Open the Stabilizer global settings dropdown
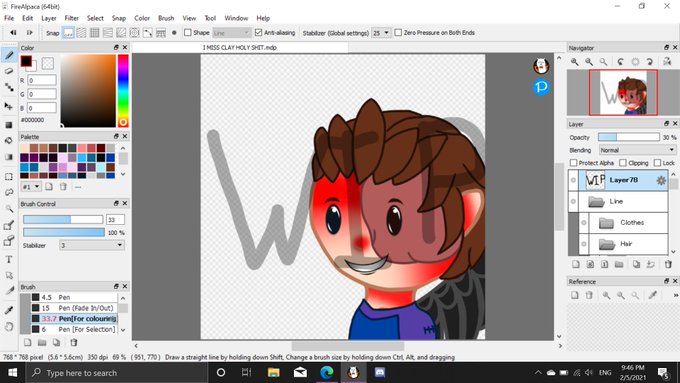 click(381, 33)
